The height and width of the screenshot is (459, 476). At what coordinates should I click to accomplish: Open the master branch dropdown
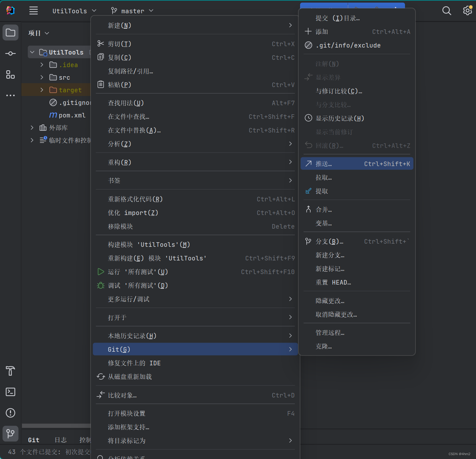coord(132,11)
